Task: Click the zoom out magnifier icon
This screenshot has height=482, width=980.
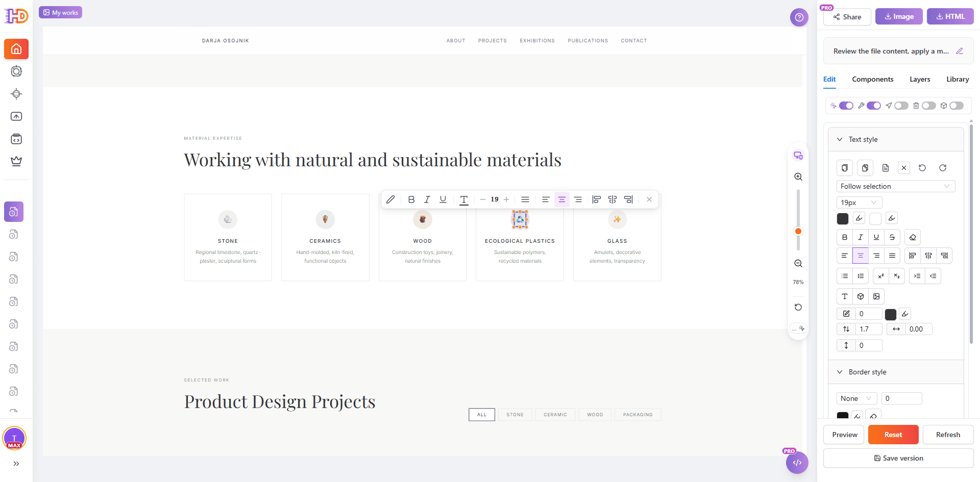Action: click(798, 264)
